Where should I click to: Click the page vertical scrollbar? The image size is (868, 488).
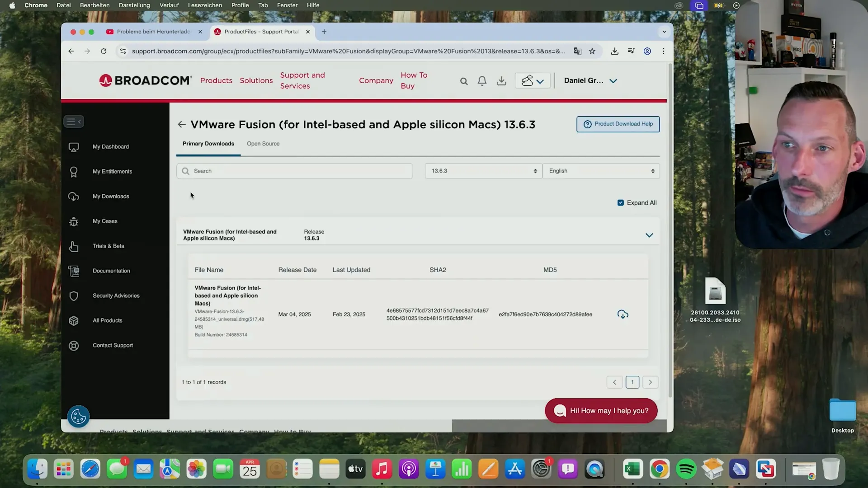click(x=670, y=230)
